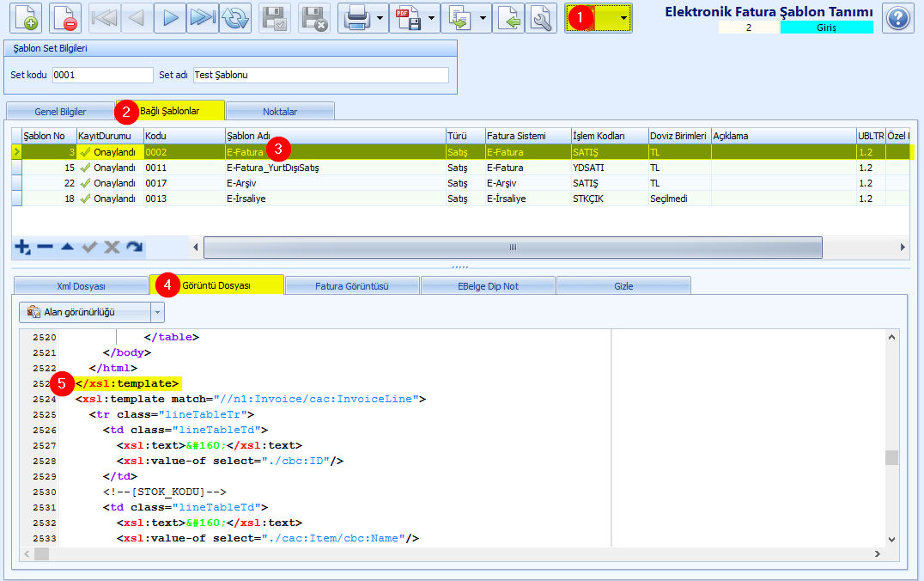924x581 pixels.
Task: Click the code editor horizontal scroll right arrow
Action: click(x=878, y=553)
